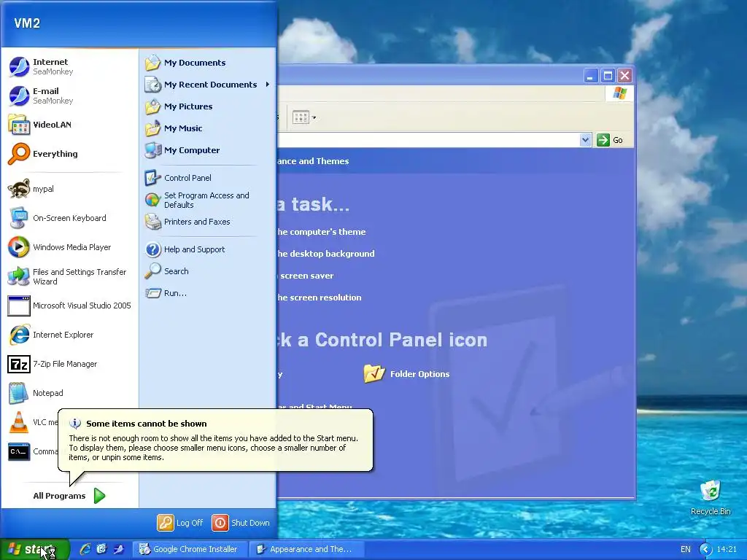The height and width of the screenshot is (560, 747).
Task: Launch 7-Zip File Manager
Action: coord(69,364)
